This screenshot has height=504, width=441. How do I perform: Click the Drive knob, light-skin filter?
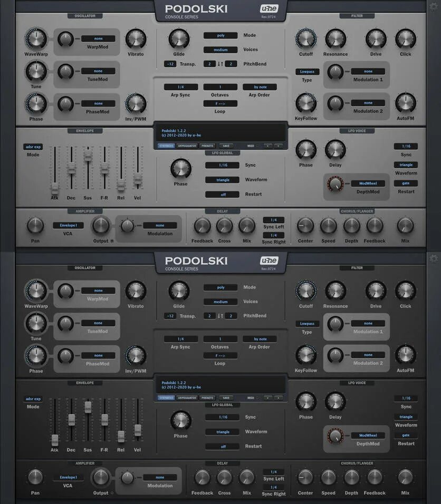(x=376, y=38)
